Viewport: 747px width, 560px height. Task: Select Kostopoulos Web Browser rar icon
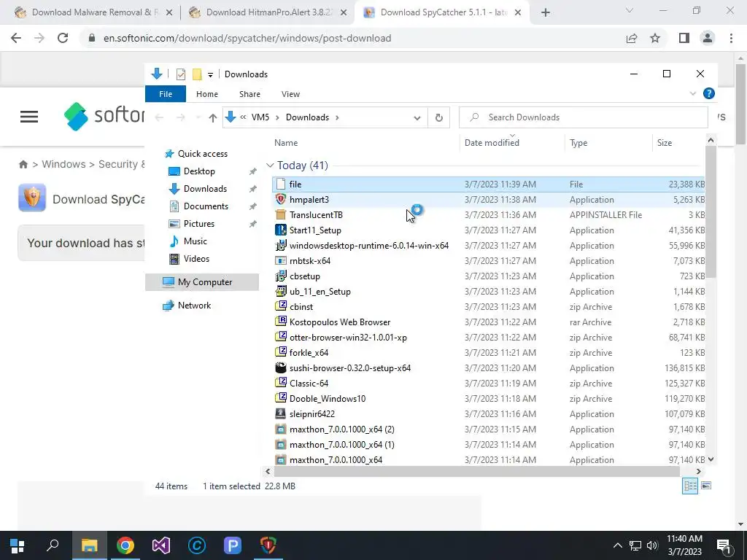click(281, 322)
